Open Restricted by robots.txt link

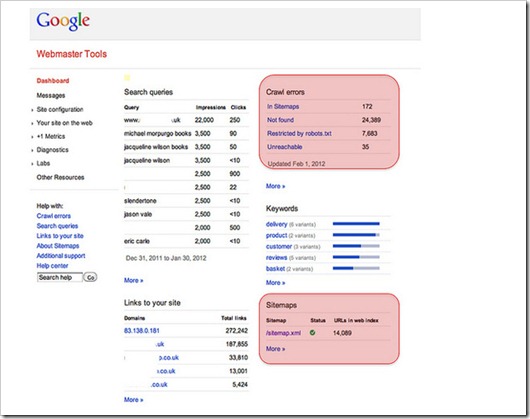(299, 133)
